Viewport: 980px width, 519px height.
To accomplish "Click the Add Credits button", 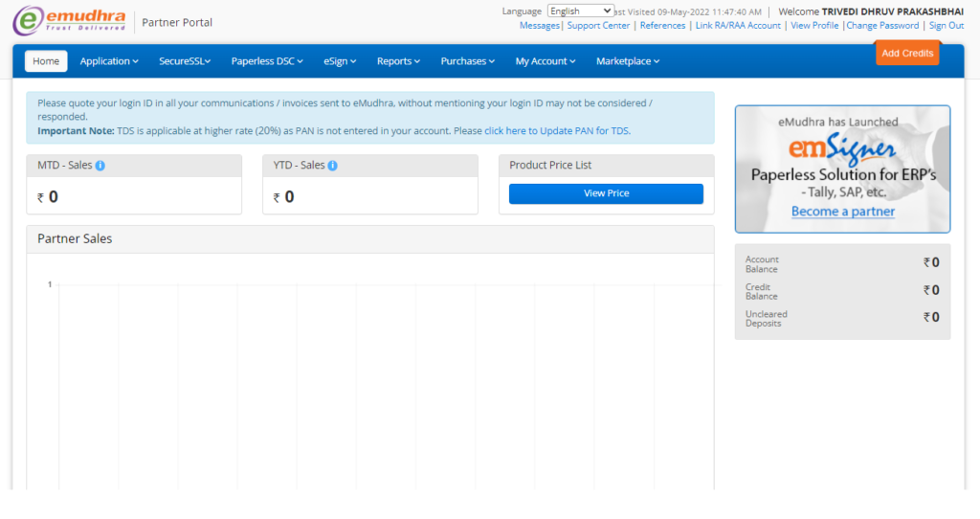I will point(907,54).
